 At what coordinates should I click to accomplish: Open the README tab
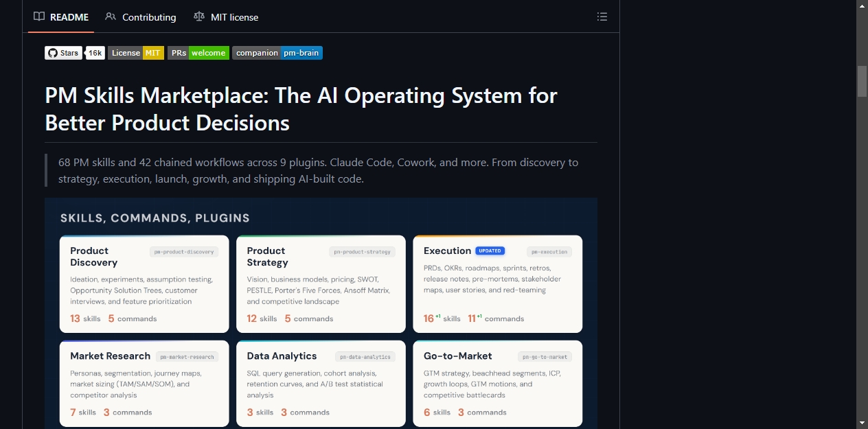click(61, 16)
